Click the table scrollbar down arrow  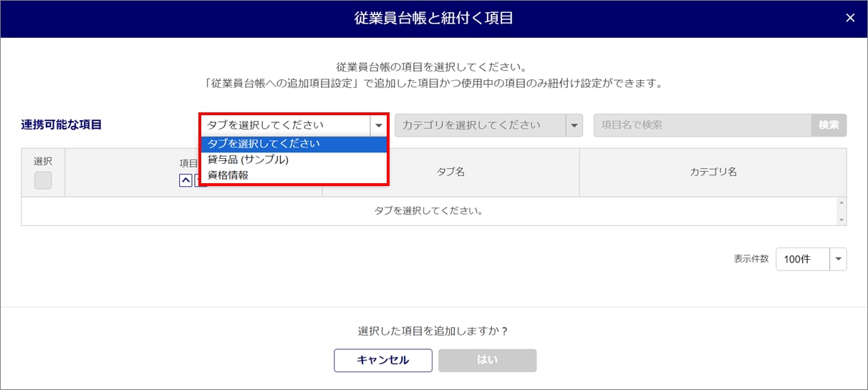pos(842,220)
